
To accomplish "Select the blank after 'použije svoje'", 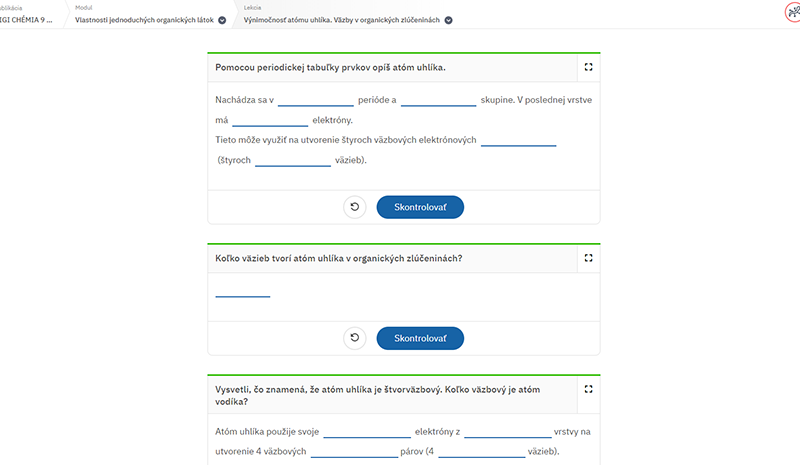I will point(367,432).
